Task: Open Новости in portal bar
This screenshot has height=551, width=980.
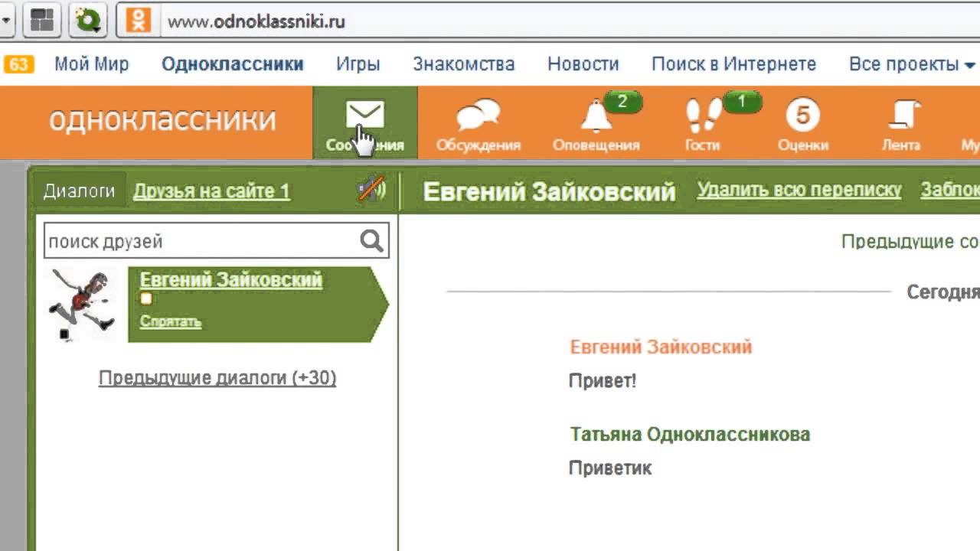Action: click(x=583, y=64)
